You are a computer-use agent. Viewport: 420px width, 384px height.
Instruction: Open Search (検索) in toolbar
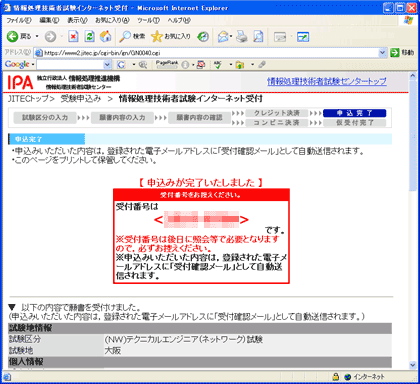[x=132, y=36]
